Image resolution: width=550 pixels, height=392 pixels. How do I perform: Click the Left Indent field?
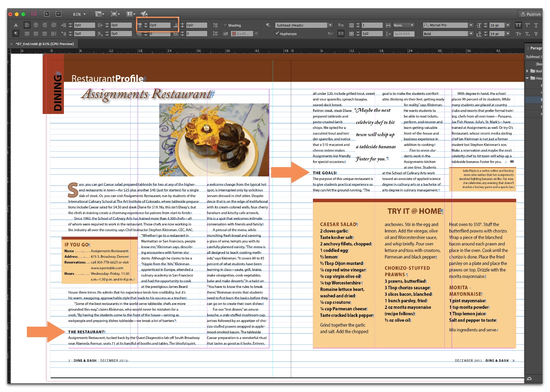point(84,25)
